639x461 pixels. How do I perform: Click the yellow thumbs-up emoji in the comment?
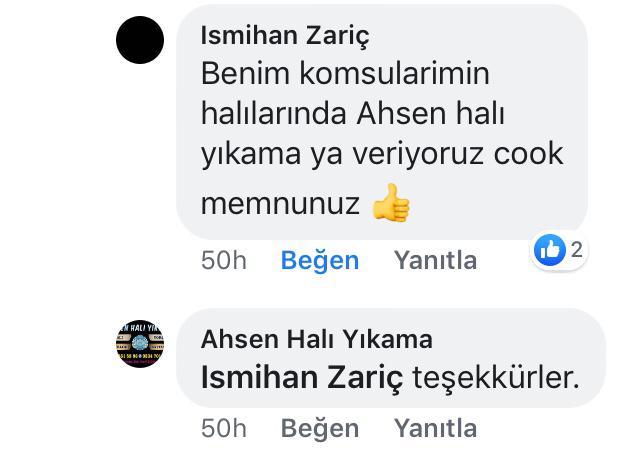pos(391,203)
